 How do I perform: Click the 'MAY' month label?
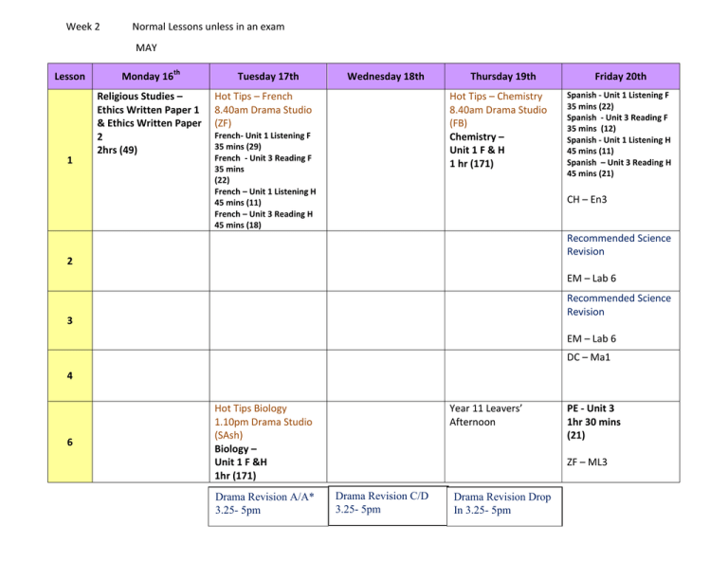point(146,47)
